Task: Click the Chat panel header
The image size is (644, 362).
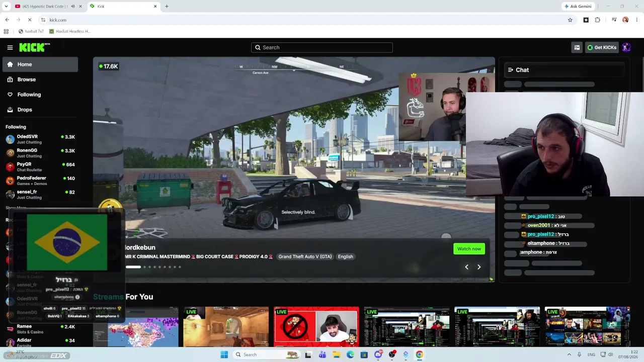Action: point(565,70)
